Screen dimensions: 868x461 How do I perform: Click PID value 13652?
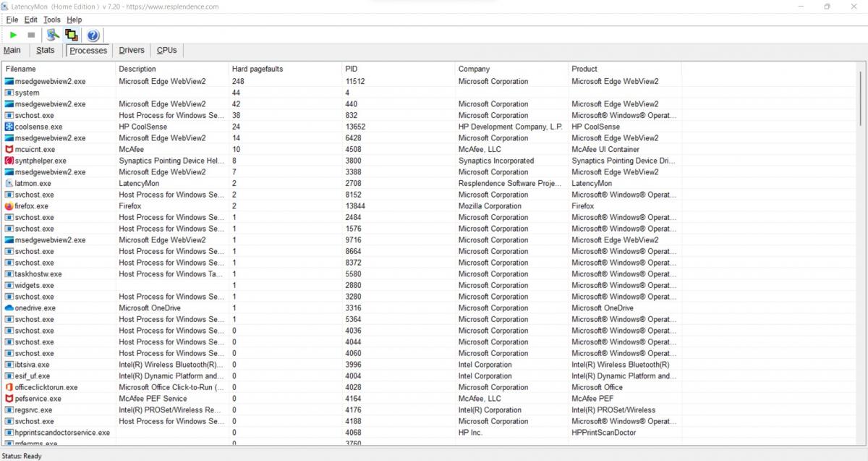tap(355, 127)
